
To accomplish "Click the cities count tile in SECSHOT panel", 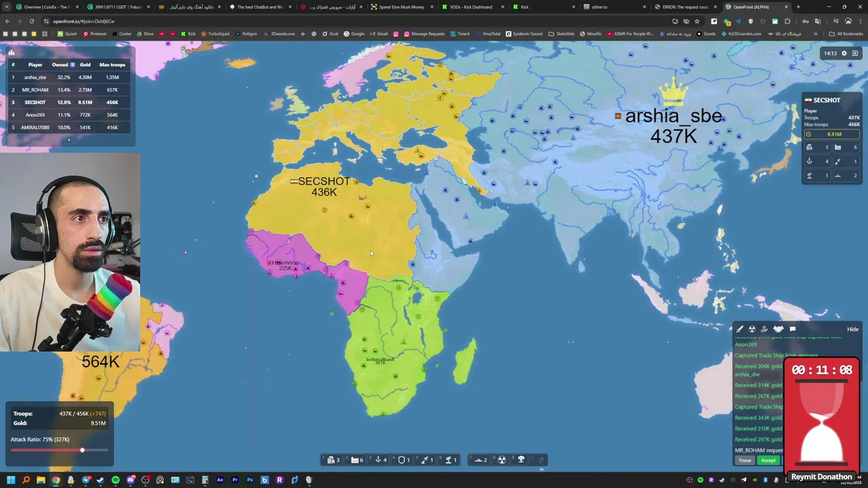I will click(817, 147).
